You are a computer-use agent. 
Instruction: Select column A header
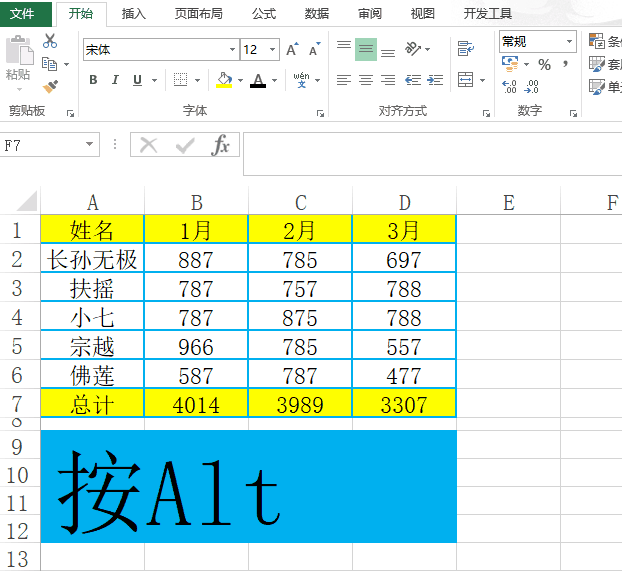coord(92,202)
